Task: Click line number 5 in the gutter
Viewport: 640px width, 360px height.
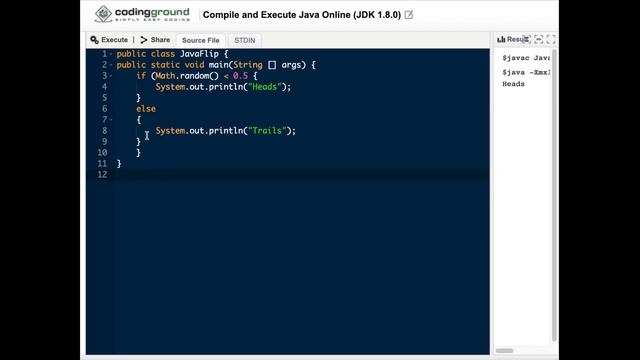Action: click(x=104, y=98)
